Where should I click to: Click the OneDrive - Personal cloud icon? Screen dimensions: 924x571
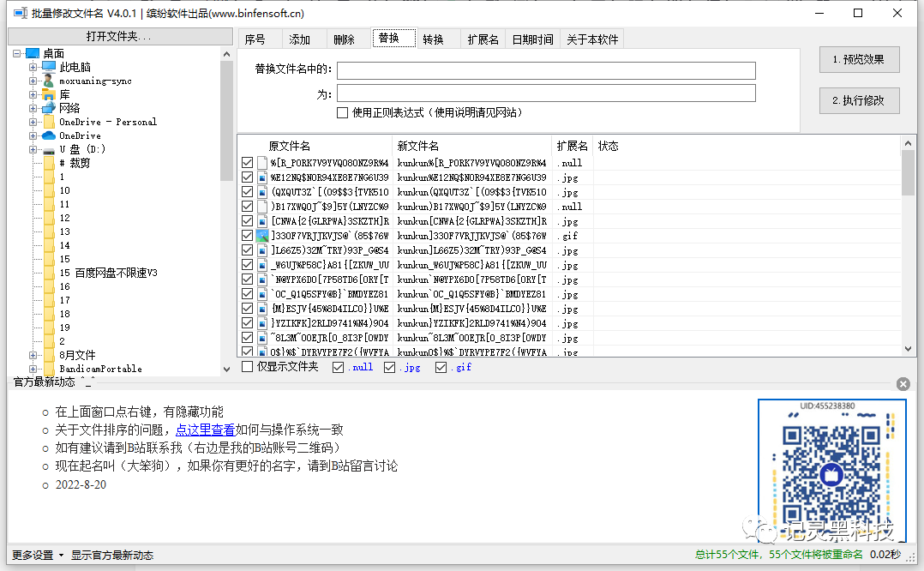point(50,122)
